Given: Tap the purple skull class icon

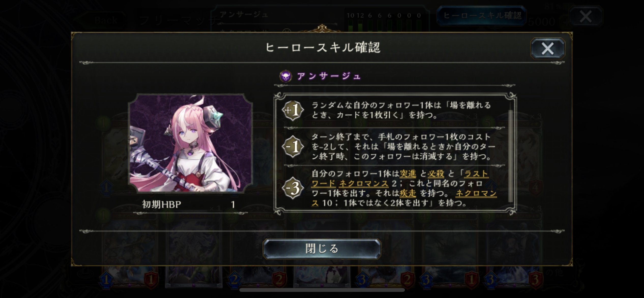Looking at the screenshot, I should pos(286,76).
